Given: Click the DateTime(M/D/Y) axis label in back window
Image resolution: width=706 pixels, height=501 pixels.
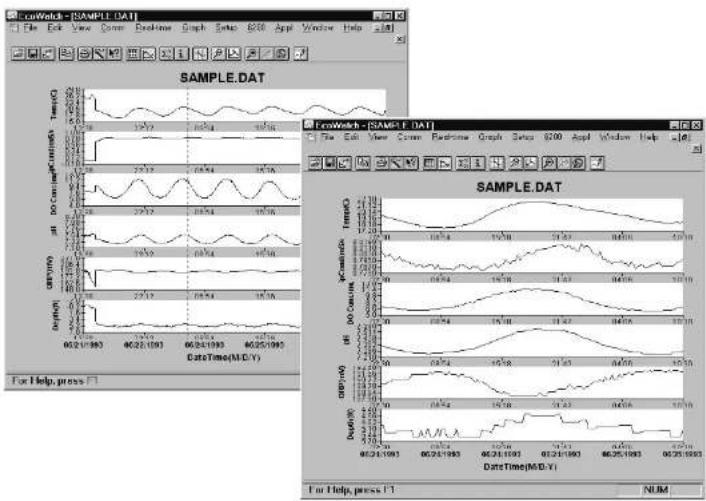Looking at the screenshot, I should [223, 357].
